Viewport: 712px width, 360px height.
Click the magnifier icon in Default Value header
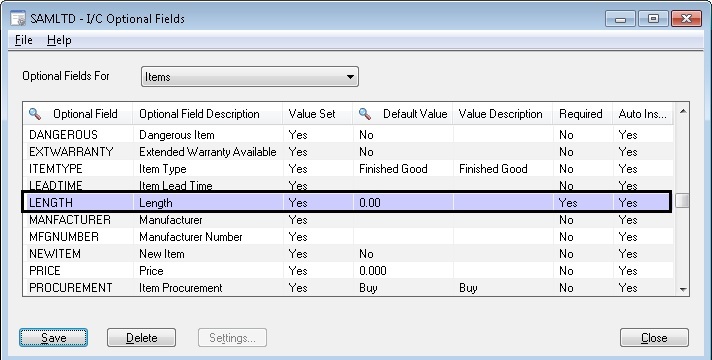point(365,113)
